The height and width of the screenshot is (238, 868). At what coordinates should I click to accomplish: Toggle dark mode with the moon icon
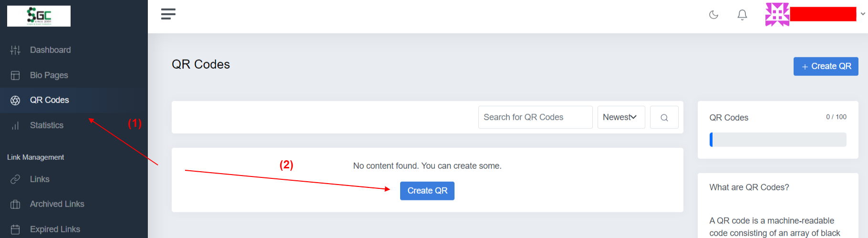[713, 15]
